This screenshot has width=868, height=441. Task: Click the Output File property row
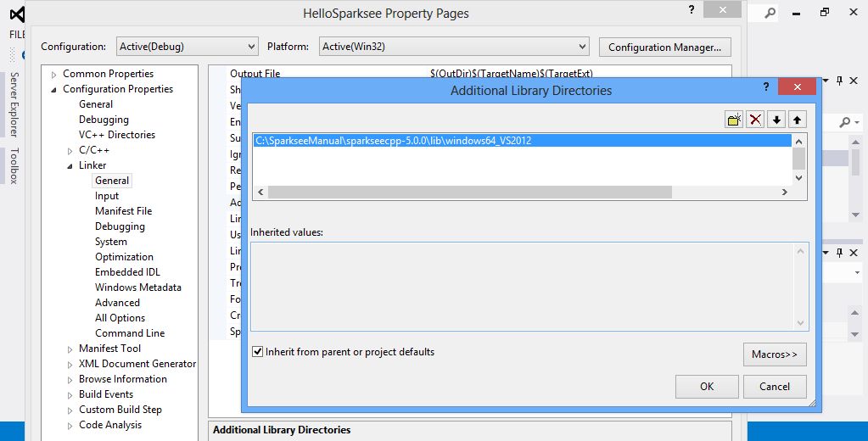[470, 72]
